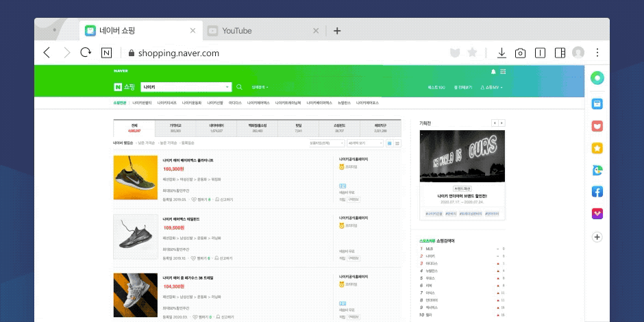Open the red Pocket sidebar icon
Screen dimensions: 644x322
pyautogui.click(x=597, y=126)
